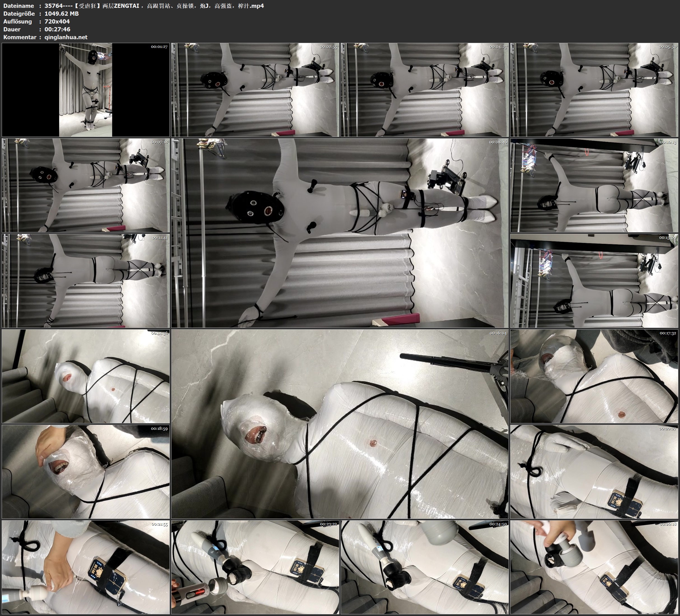Select the large frame at 00:16:04
Image resolution: width=680 pixels, height=616 pixels.
(x=340, y=424)
